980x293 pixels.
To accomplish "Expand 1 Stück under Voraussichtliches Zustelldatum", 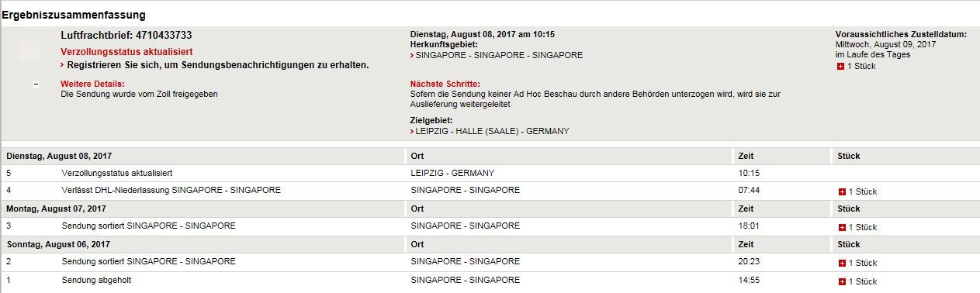I will [x=856, y=66].
